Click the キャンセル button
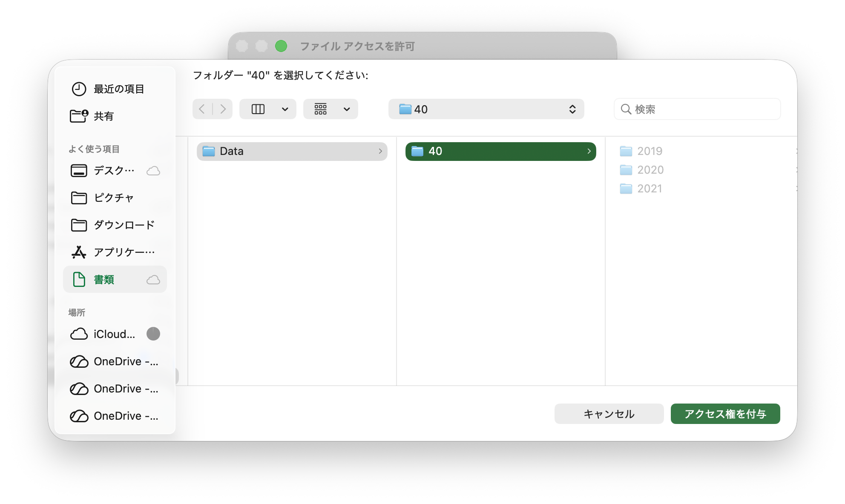 tap(609, 414)
